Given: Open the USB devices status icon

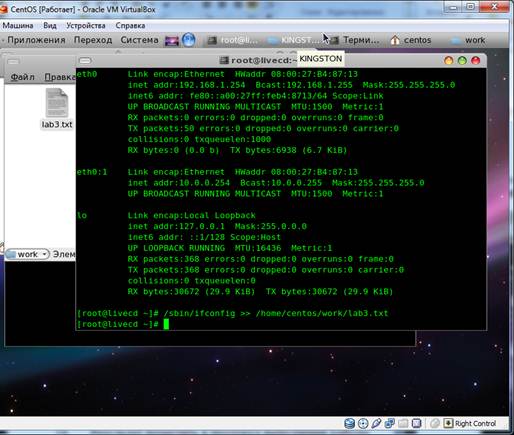Looking at the screenshot, I should (376, 423).
